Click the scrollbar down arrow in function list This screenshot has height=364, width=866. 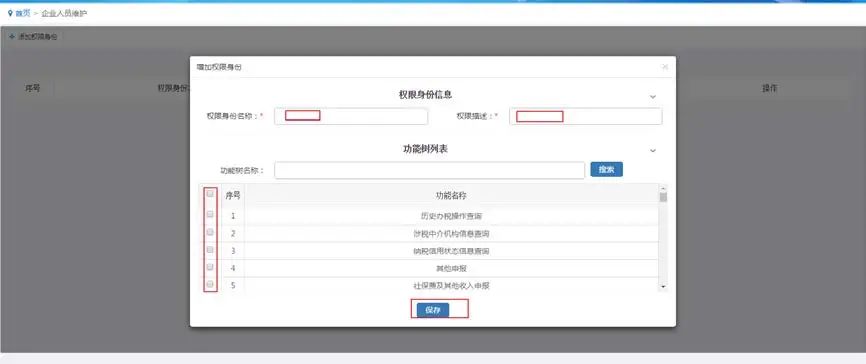coord(663,287)
